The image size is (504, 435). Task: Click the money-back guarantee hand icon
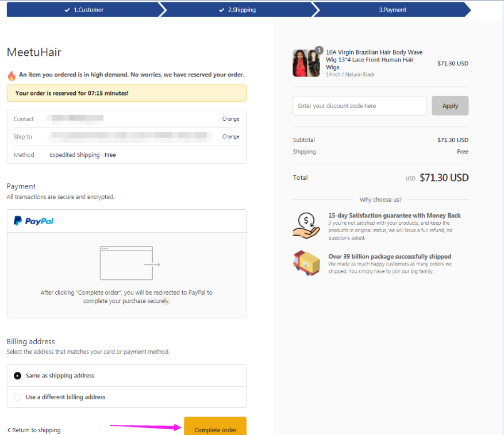tap(306, 225)
